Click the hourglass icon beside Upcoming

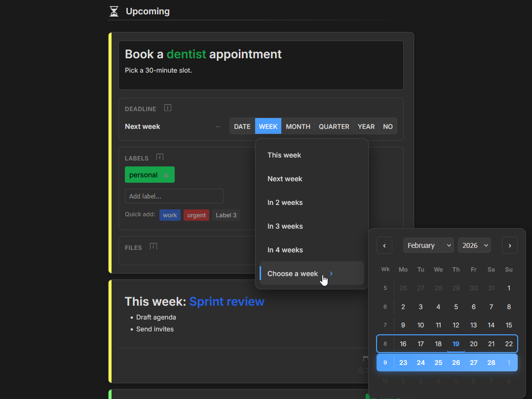click(114, 11)
